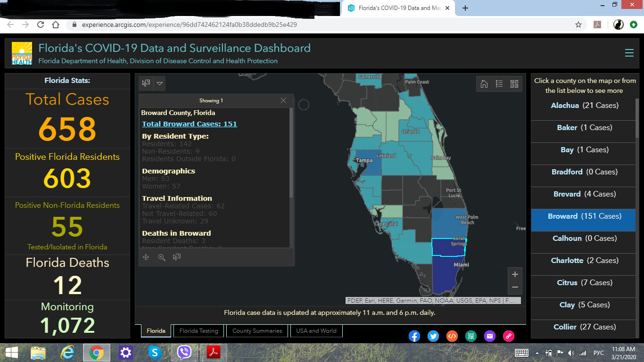Switch to the Florida Testing tab

(199, 331)
